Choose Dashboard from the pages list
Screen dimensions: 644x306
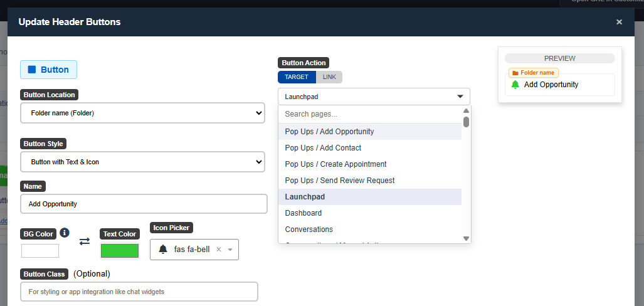pos(369,213)
